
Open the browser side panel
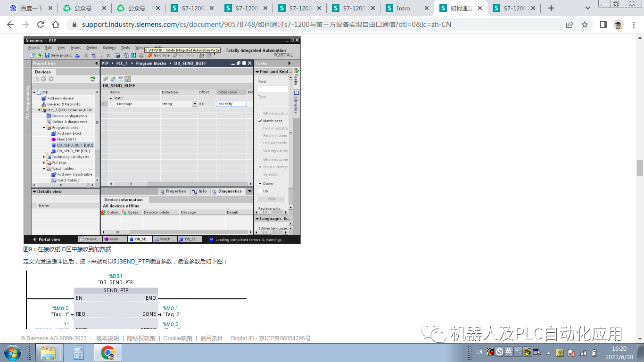(x=603, y=25)
